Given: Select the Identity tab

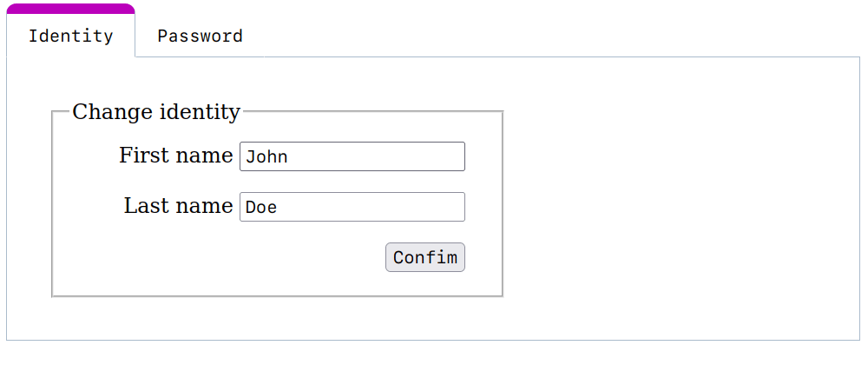Looking at the screenshot, I should tap(71, 36).
